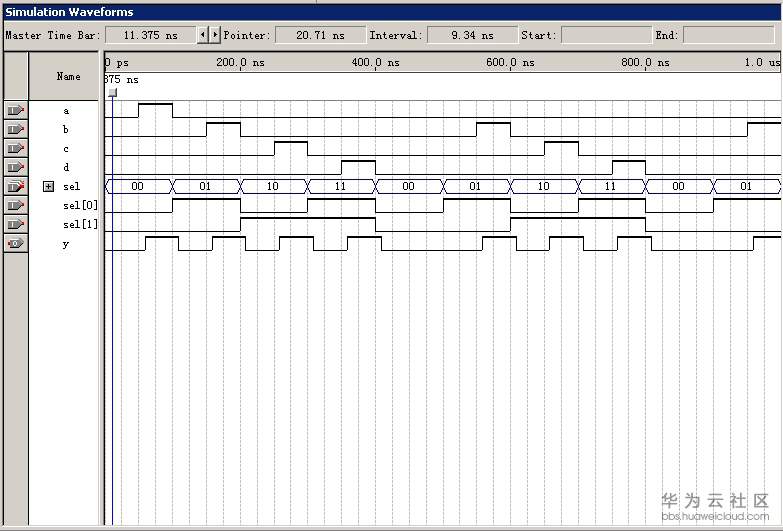
Task: Click the Name column header
Action: pyautogui.click(x=64, y=76)
